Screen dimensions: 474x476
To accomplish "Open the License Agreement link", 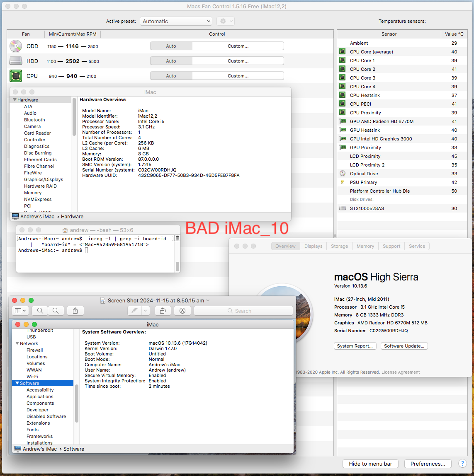I will [401, 372].
